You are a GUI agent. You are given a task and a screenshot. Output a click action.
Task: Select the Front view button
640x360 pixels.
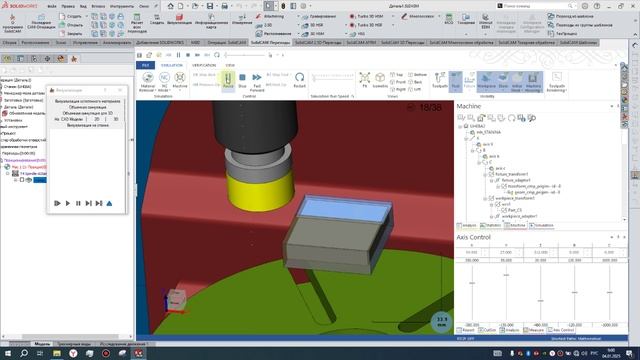tap(398, 82)
